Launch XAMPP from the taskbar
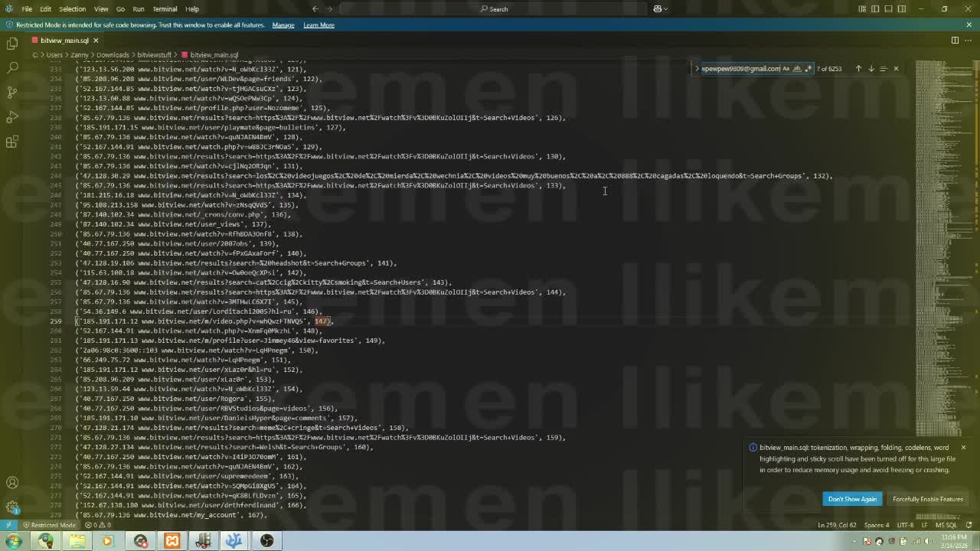The image size is (980, 551). pos(171,541)
